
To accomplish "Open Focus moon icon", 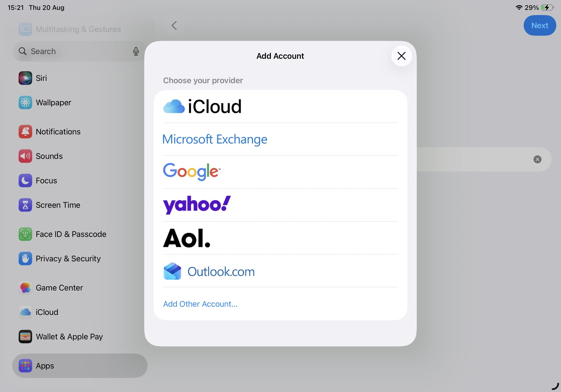I will 25,180.
